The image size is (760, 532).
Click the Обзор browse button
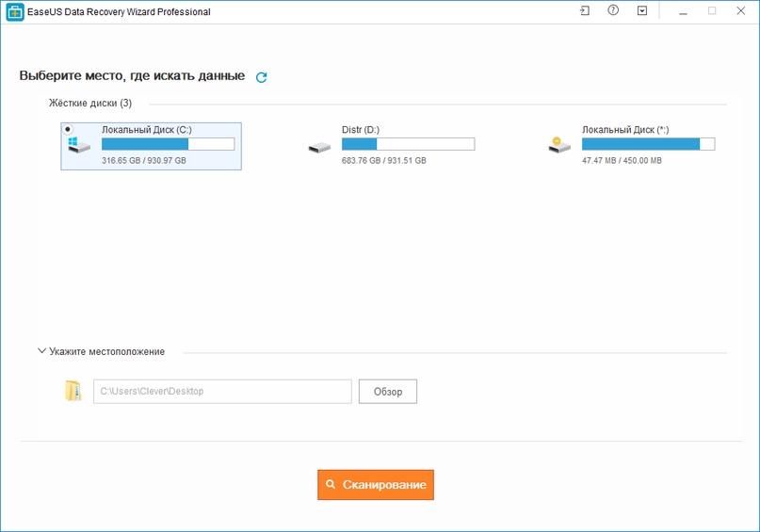[387, 391]
